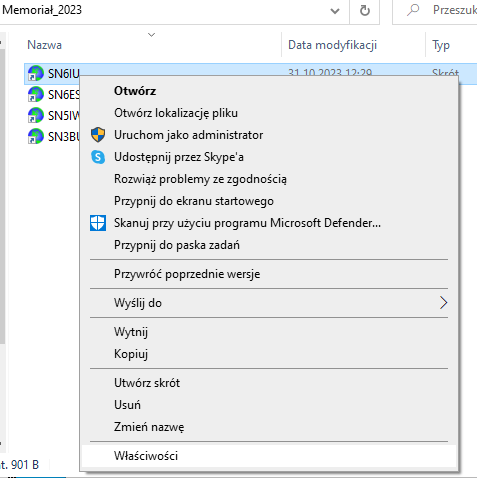This screenshot has width=477, height=478.
Task: Click the shield icon for Uruchom jako administrator
Action: coord(98,135)
